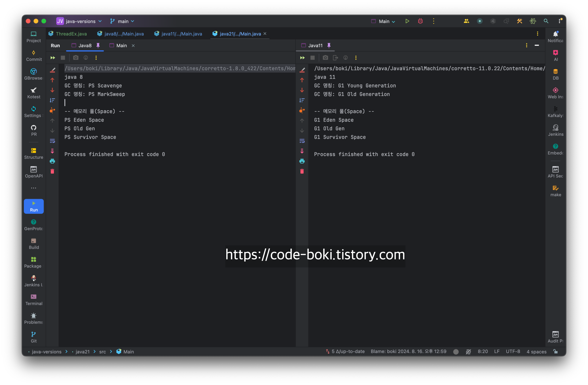Open the Terminal tool window

click(34, 300)
